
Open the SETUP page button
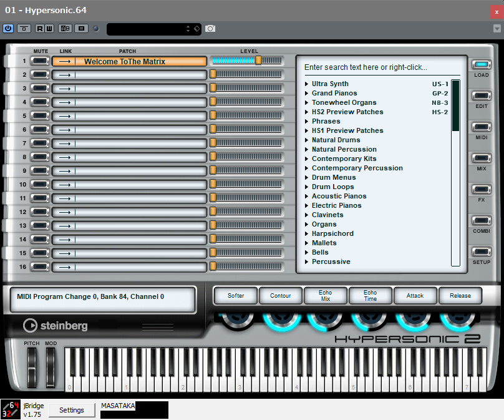click(x=481, y=252)
